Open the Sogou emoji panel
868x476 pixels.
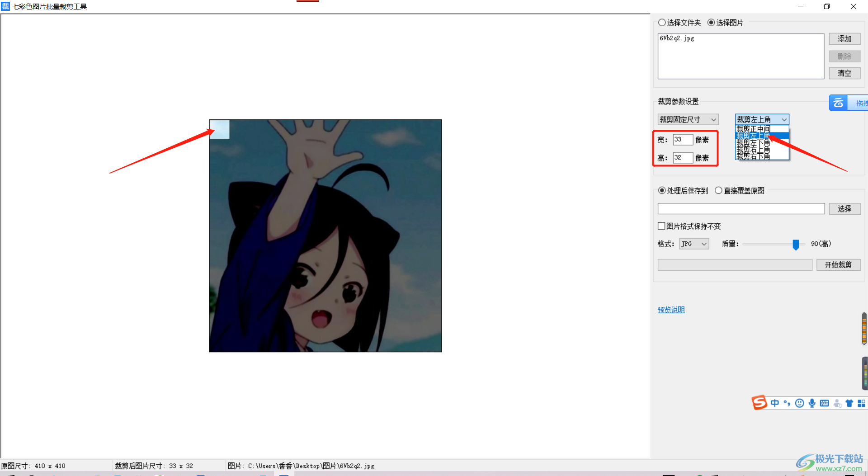pos(799,403)
